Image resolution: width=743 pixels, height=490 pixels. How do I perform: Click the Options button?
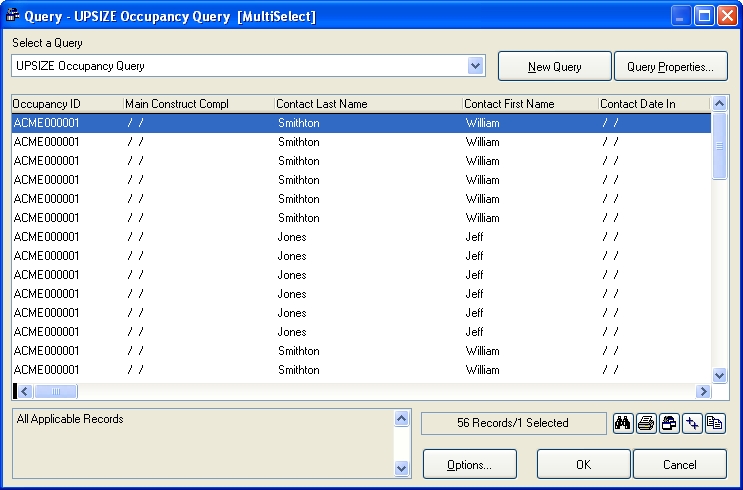(x=469, y=464)
